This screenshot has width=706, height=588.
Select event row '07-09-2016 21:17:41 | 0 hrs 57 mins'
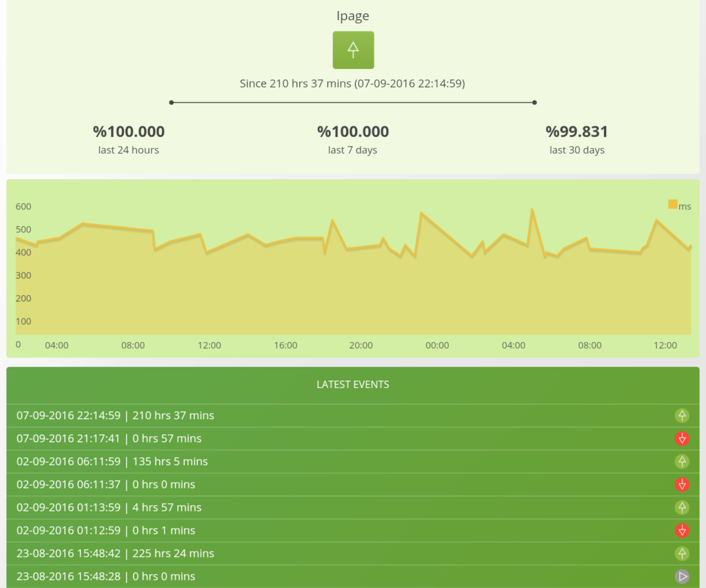(x=353, y=438)
